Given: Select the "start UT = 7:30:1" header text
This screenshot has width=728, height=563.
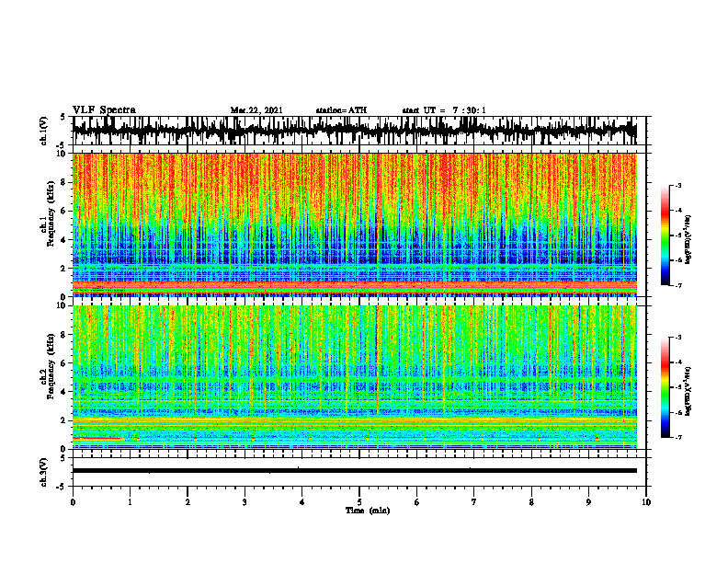Looking at the screenshot, I should (x=444, y=110).
